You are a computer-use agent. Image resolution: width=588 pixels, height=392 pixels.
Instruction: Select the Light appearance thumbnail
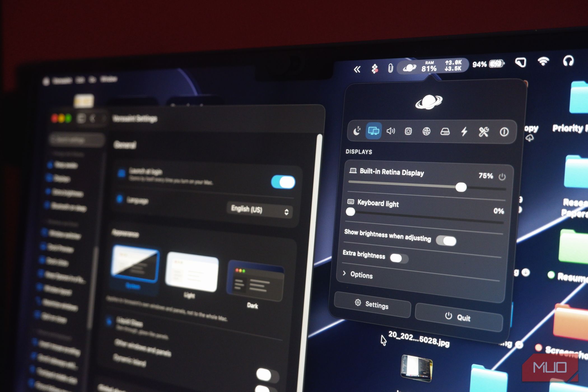pos(192,272)
